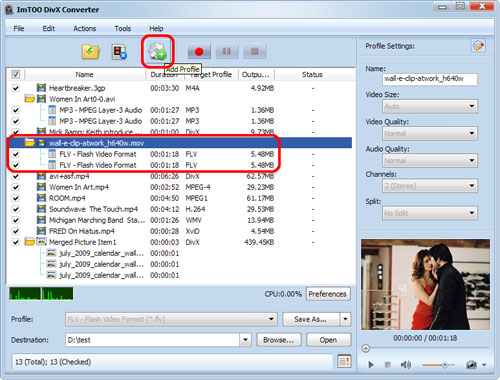500x380 pixels.
Task: Open the Profile format dropdown
Action: (x=171, y=319)
